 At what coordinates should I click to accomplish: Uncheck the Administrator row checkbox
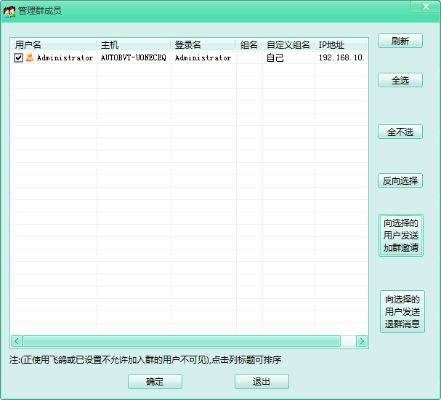pos(18,57)
